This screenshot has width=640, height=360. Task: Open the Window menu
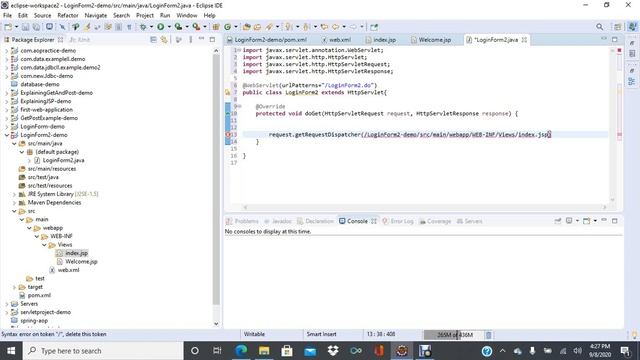(x=187, y=15)
